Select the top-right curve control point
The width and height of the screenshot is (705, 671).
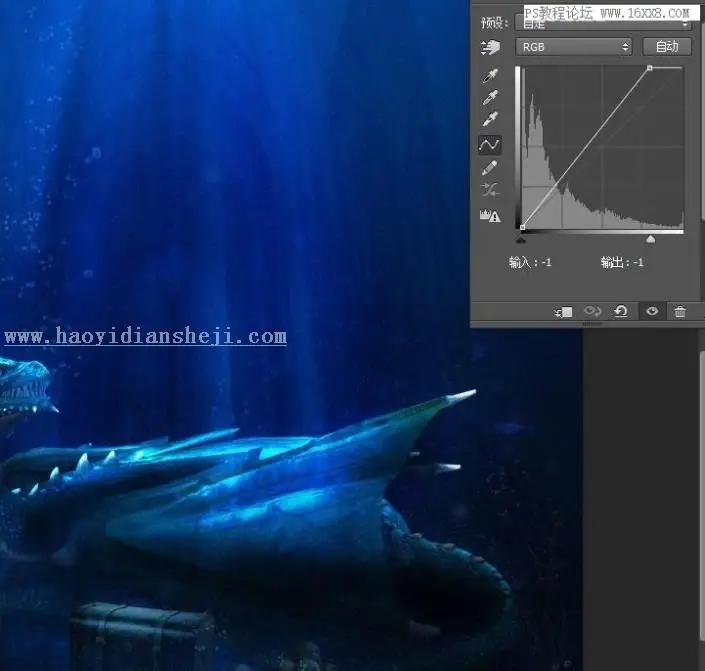[650, 68]
